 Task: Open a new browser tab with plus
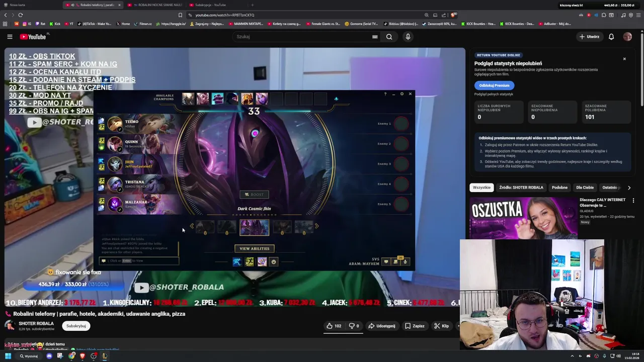pos(253,5)
